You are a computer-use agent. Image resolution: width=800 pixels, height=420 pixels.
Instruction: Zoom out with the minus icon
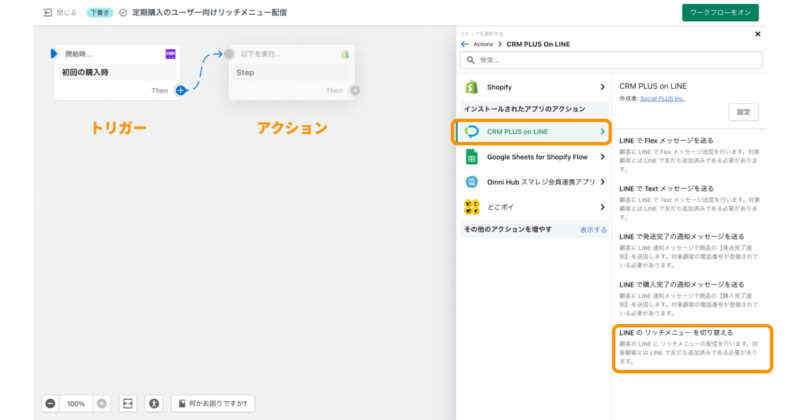coord(50,404)
